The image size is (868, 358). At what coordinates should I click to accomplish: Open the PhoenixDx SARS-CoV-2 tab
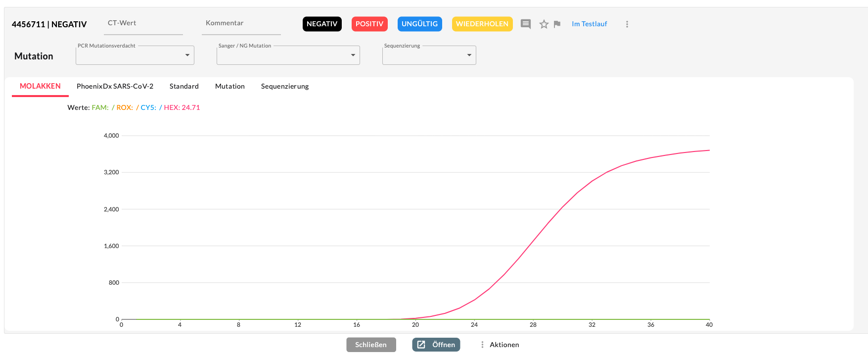tap(115, 86)
